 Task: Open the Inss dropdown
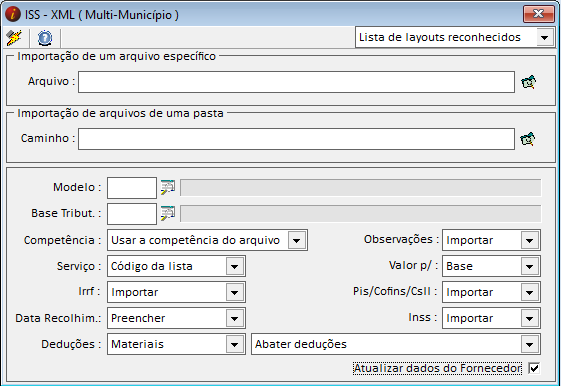(x=491, y=318)
